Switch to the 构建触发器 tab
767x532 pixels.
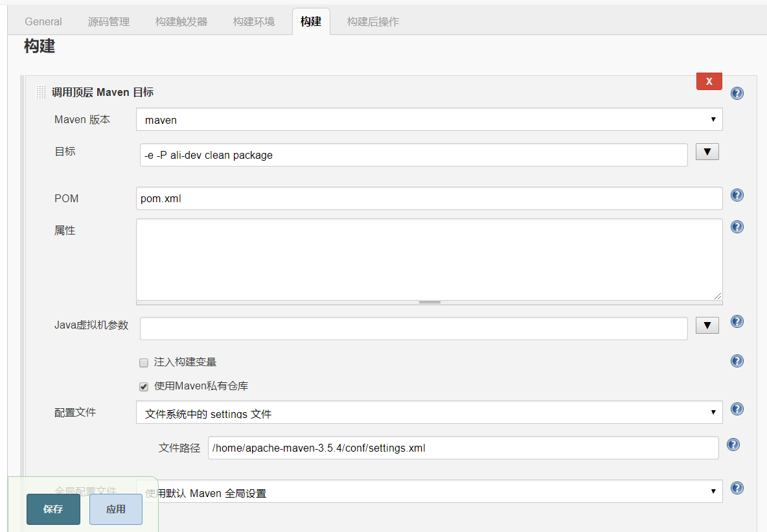tap(181, 21)
